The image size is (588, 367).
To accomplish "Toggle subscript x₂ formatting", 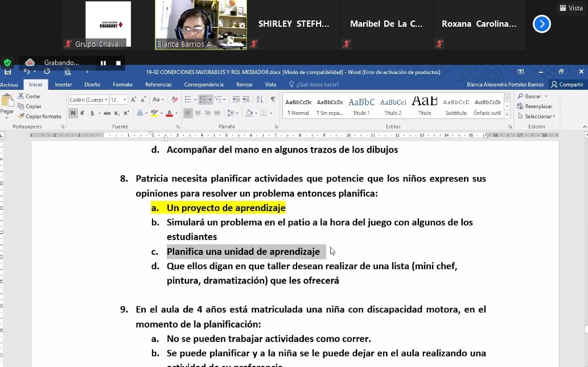I will coord(117,113).
